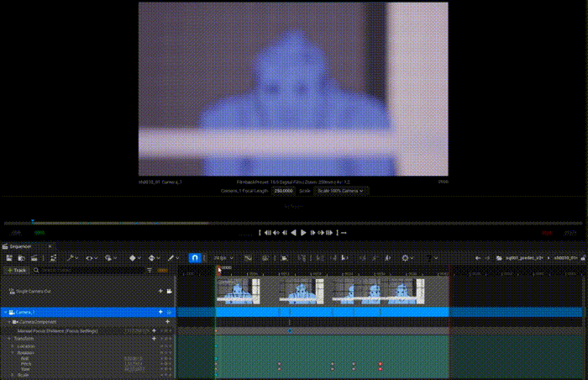Save the sequence with toolbar save icon

[9, 258]
